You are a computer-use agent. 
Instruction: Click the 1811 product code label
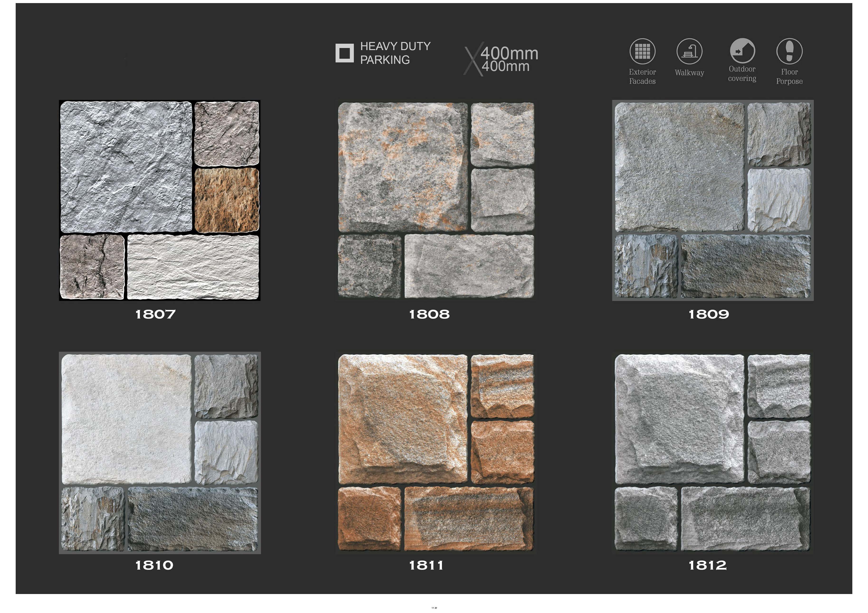427,565
